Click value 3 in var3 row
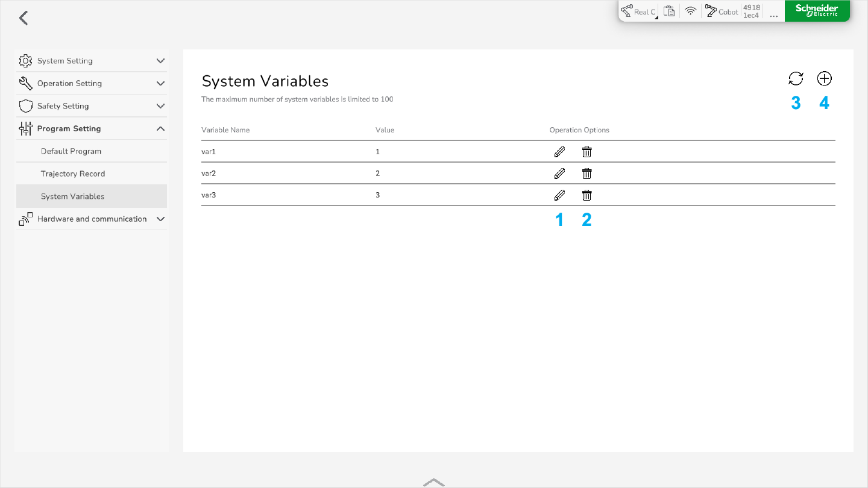This screenshot has width=868, height=488. (378, 195)
